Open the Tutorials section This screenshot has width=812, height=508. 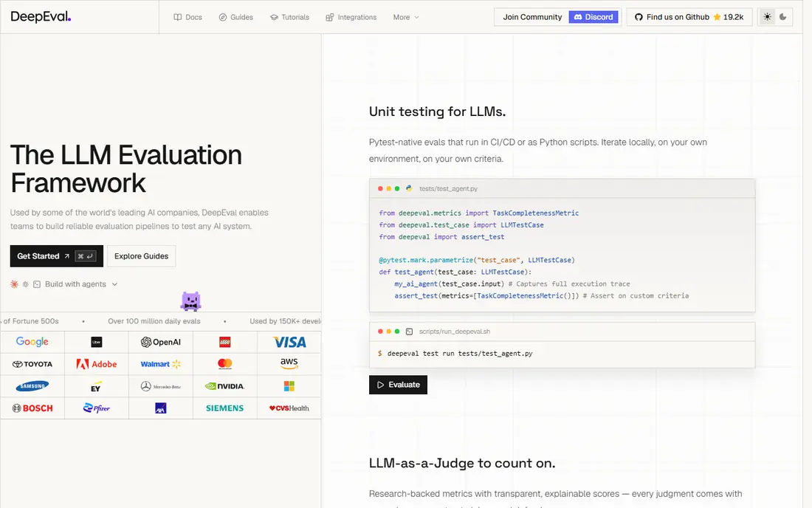289,17
